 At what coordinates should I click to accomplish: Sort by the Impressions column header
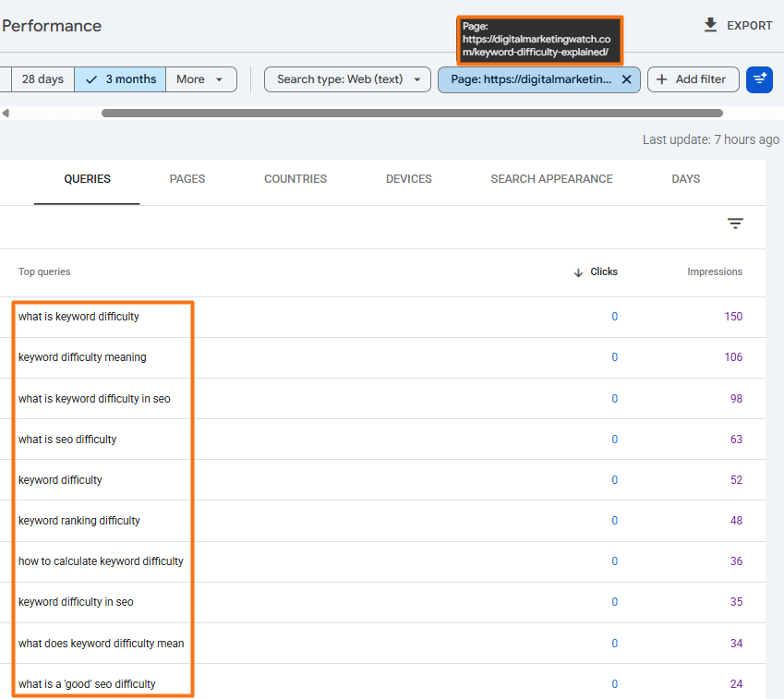[x=715, y=271]
